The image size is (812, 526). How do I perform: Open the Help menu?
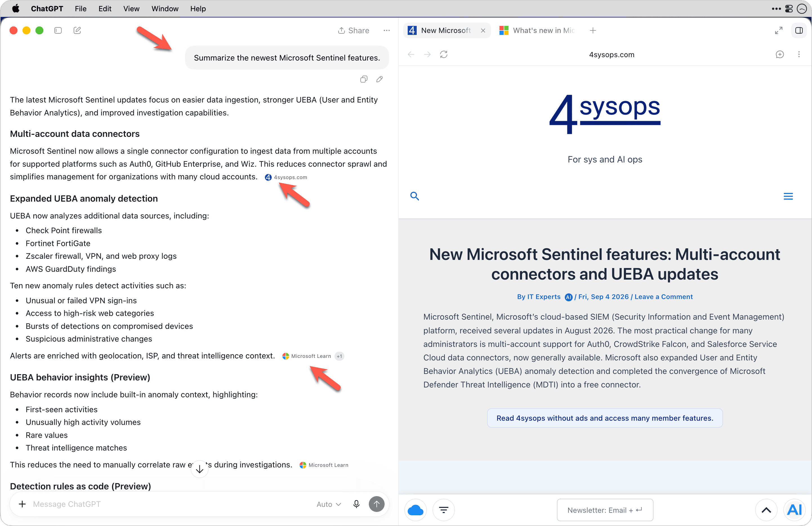(x=198, y=8)
